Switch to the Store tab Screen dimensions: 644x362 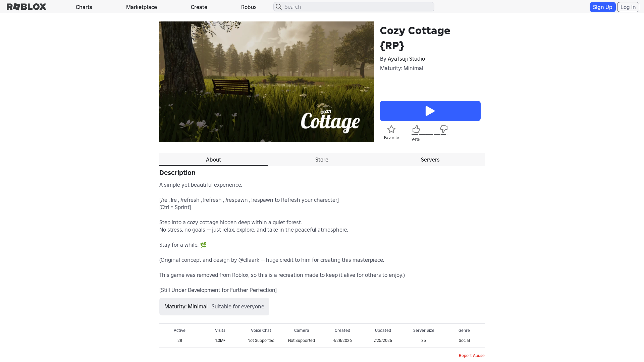[322, 160]
